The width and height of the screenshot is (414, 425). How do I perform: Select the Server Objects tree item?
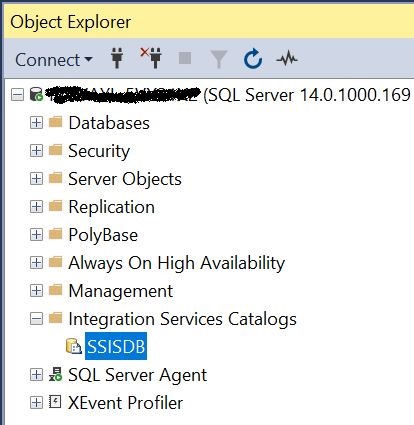pyautogui.click(x=125, y=179)
